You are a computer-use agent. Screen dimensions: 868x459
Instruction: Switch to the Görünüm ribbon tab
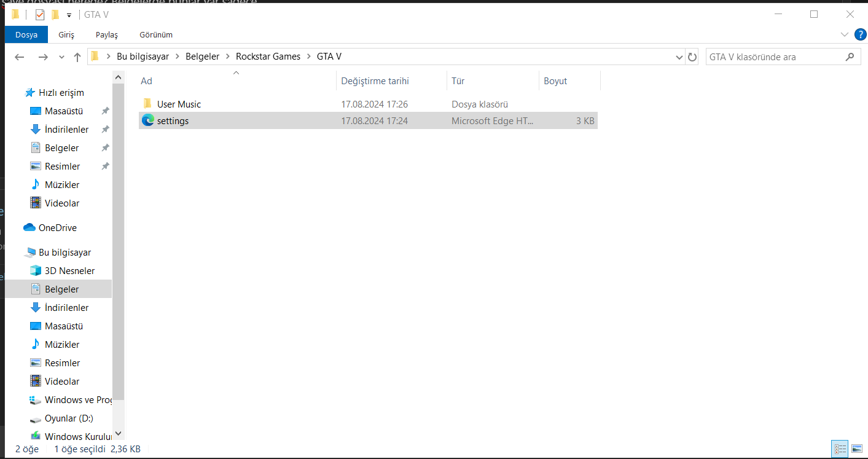pyautogui.click(x=156, y=34)
